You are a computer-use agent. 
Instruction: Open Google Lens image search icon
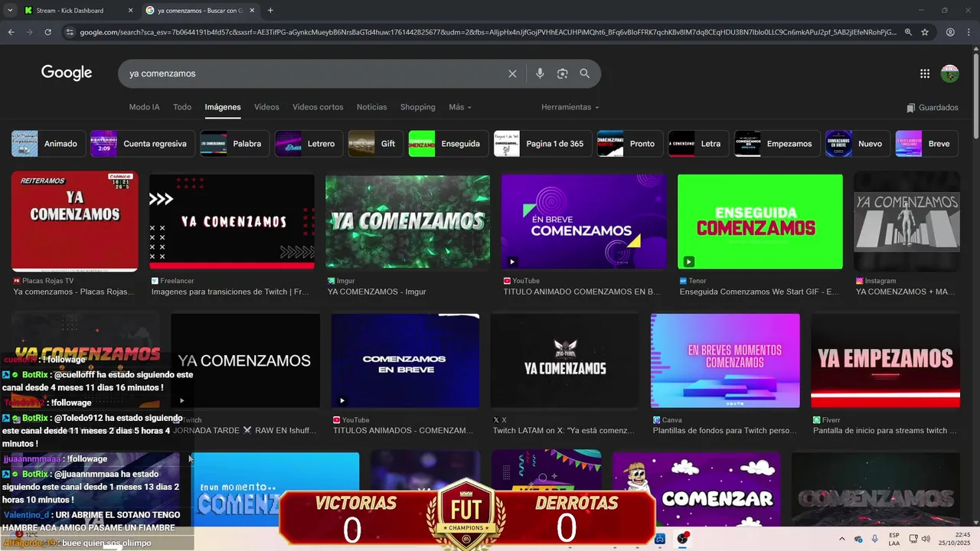point(562,73)
